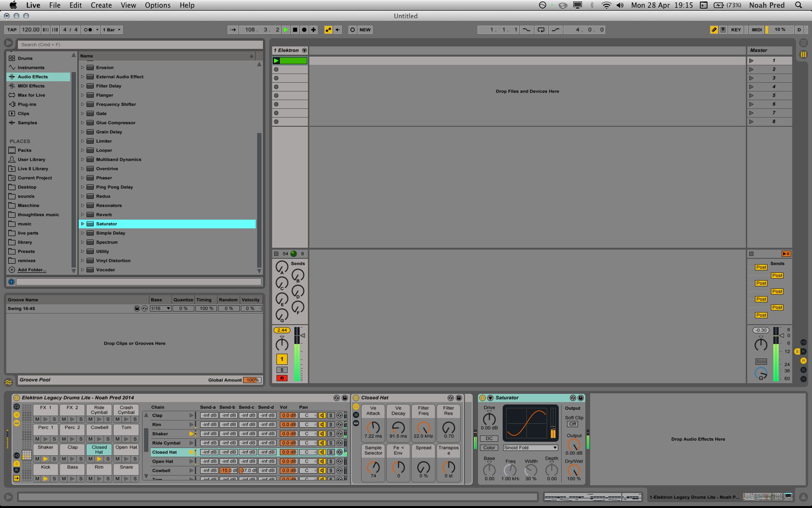Viewport: 812px width, 508px height.
Task: Toggle the arrangement loop switch
Action: (x=541, y=30)
